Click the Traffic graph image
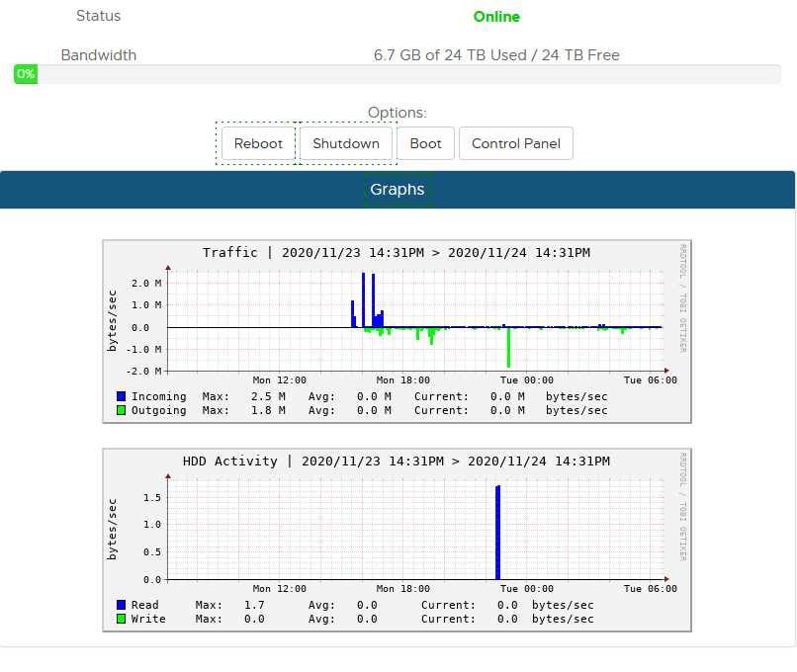 pyautogui.click(x=397, y=332)
